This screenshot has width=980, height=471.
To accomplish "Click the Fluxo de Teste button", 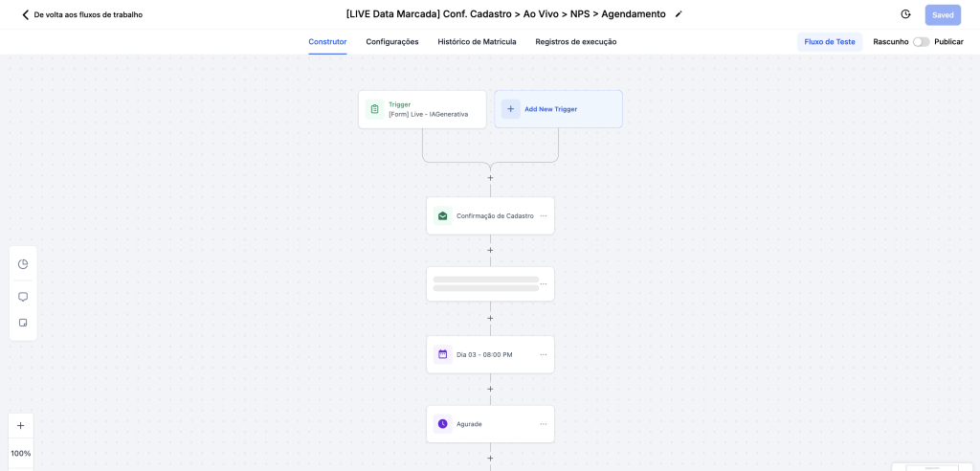I will coord(830,42).
